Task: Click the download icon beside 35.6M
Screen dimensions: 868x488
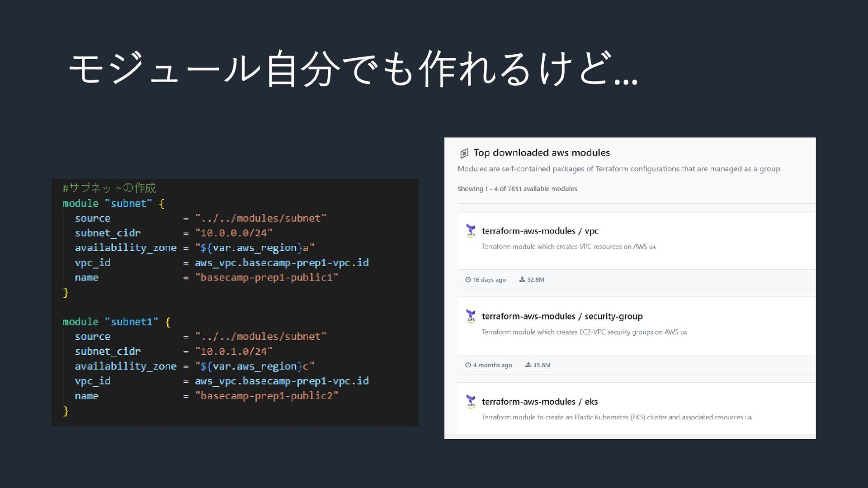Action: [528, 365]
